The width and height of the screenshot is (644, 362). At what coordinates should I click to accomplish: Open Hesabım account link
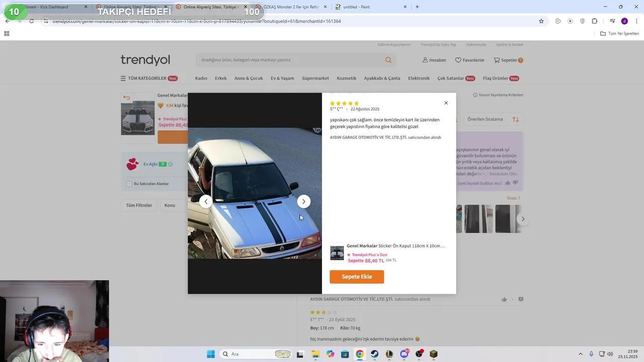(x=434, y=60)
